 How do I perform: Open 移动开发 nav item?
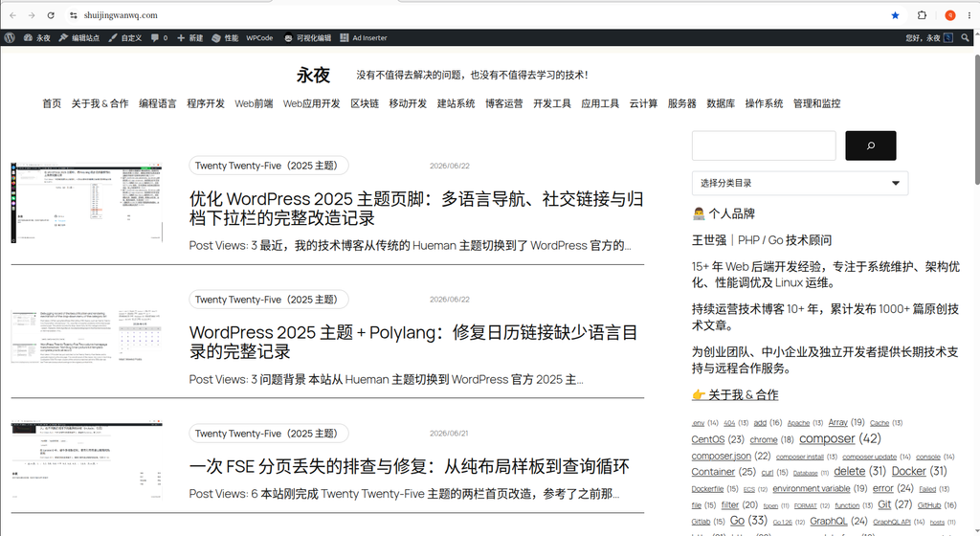pos(408,103)
